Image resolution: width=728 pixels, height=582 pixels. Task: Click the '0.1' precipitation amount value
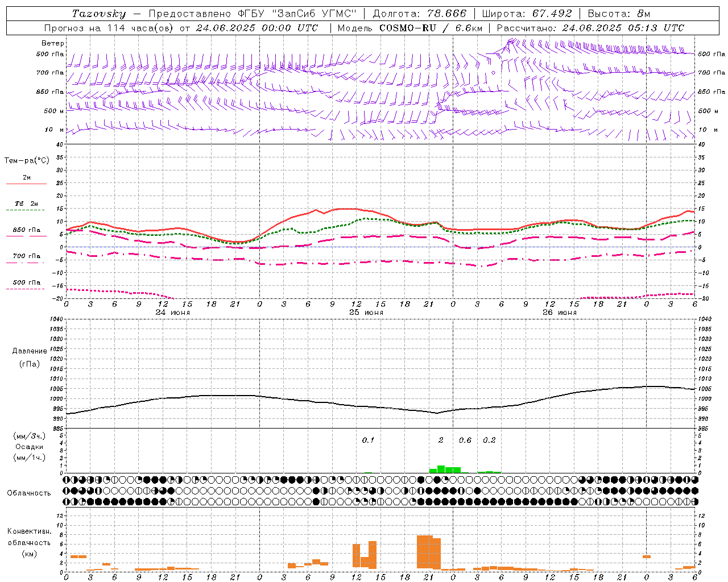point(368,440)
